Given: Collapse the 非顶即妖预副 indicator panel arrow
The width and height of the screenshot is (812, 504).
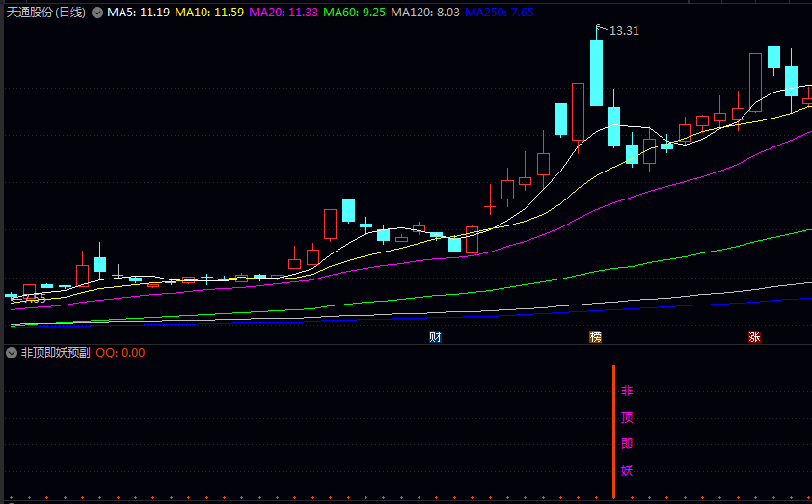Looking at the screenshot, I should (x=12, y=353).
